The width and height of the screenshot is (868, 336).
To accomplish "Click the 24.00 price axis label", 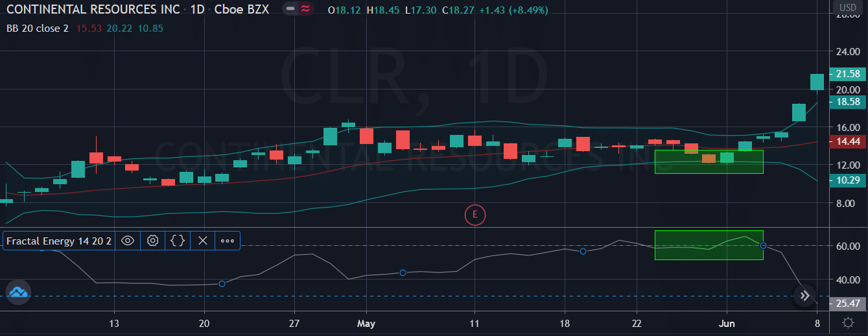I will pyautogui.click(x=848, y=52).
